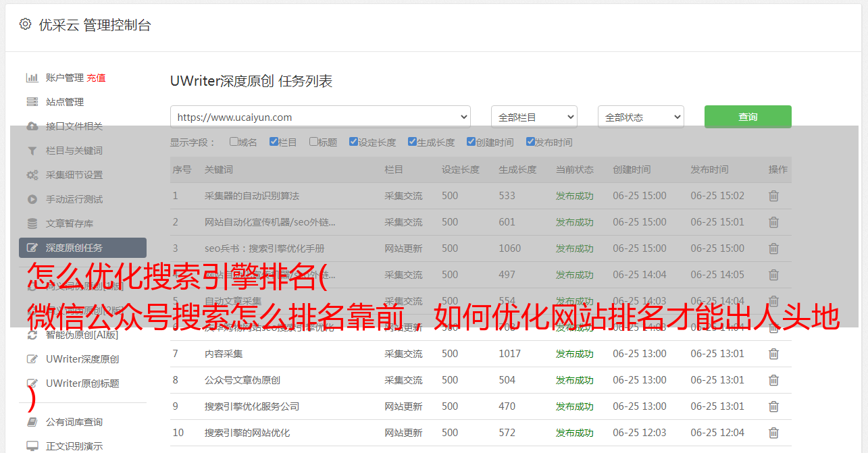This screenshot has width=868, height=453.
Task: Delete the 公众号文章伪原创 task row
Action: click(x=774, y=380)
